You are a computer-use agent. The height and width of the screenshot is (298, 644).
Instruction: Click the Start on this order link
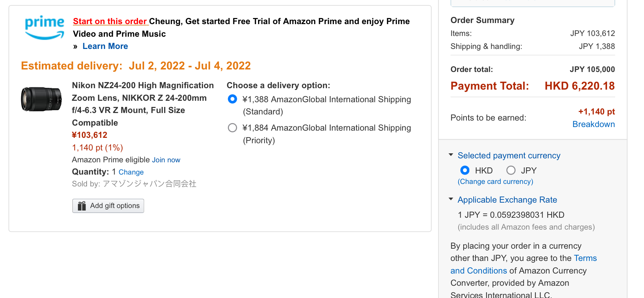(110, 22)
